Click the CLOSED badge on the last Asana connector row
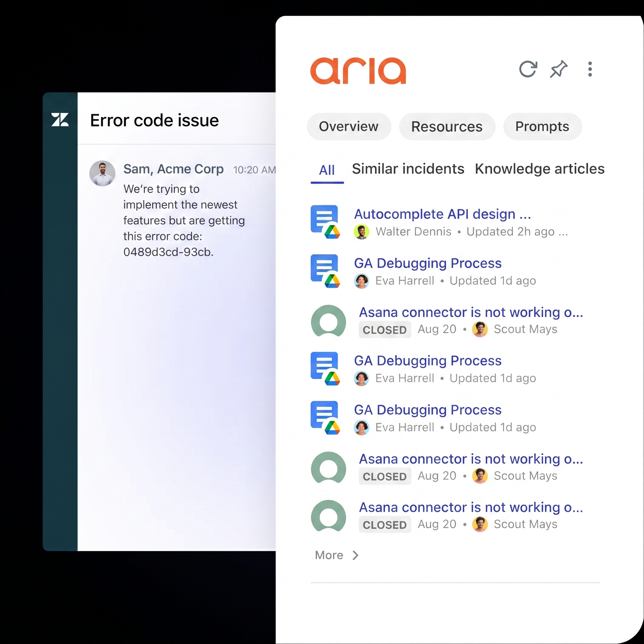The height and width of the screenshot is (644, 644). click(x=385, y=525)
